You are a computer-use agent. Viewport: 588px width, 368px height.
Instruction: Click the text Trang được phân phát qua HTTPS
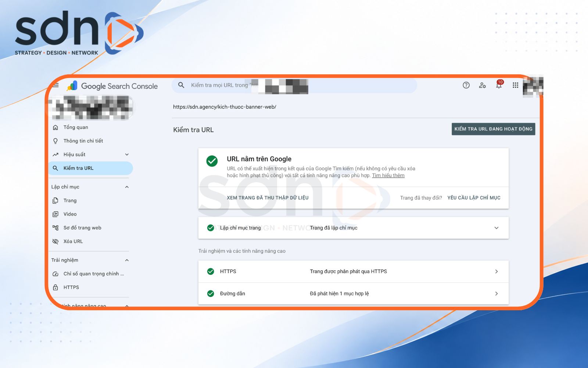coord(348,272)
